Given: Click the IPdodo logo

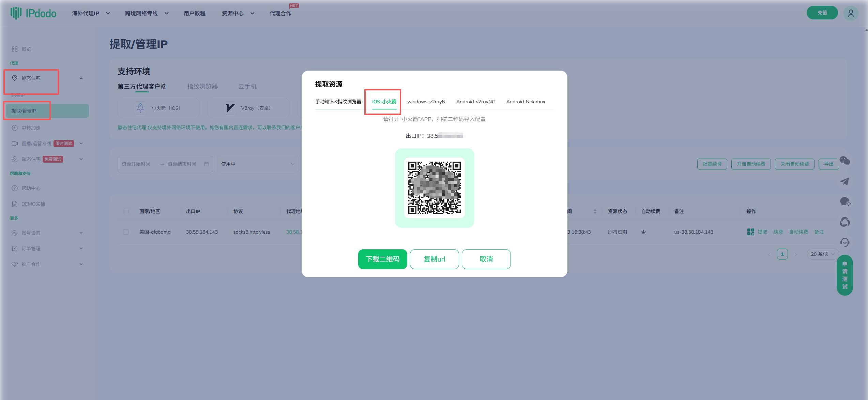Looking at the screenshot, I should (x=33, y=13).
